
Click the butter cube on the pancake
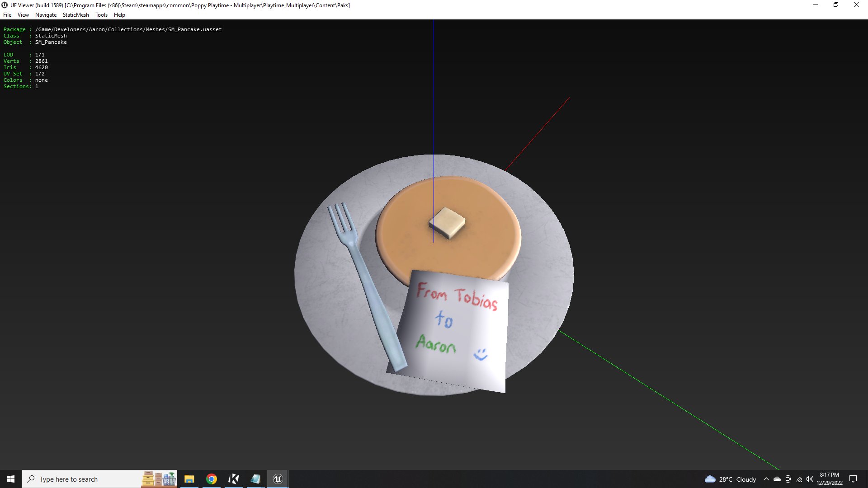coord(447,223)
